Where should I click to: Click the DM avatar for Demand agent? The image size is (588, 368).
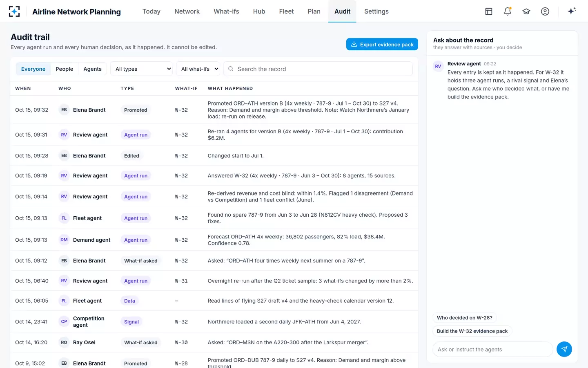(64, 240)
